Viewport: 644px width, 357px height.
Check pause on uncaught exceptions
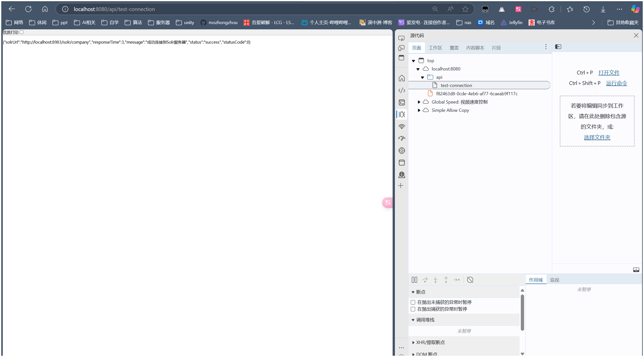[413, 302]
